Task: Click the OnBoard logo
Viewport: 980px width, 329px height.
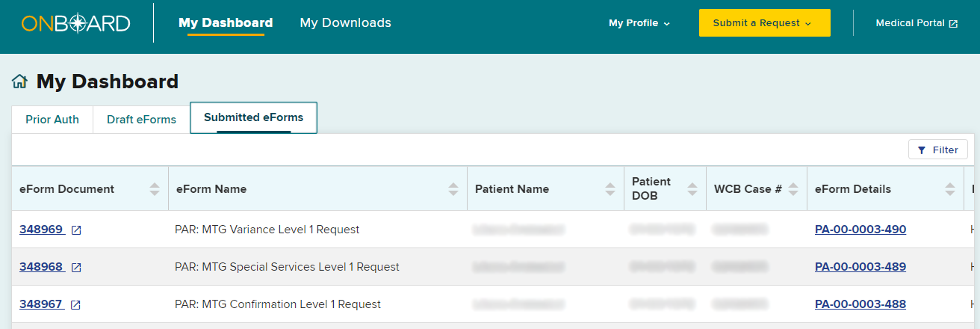Action: coord(75,23)
